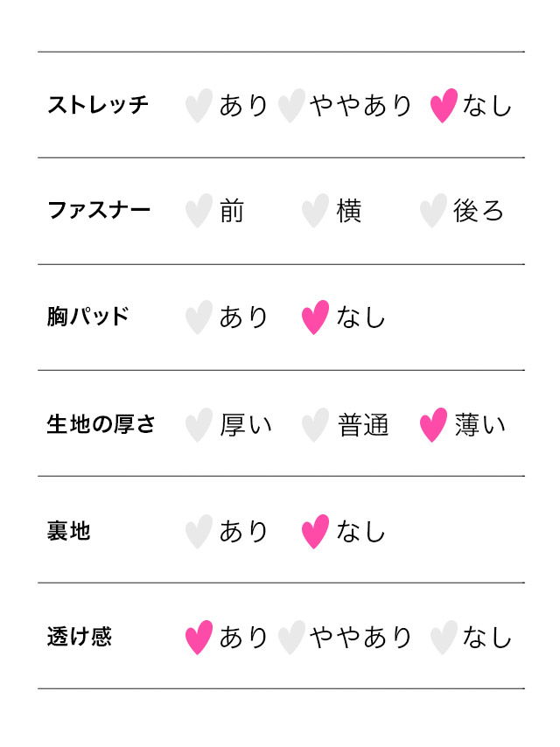Click the gray heart beside ストレッチ あり
This screenshot has height=747, width=560.
(x=199, y=106)
